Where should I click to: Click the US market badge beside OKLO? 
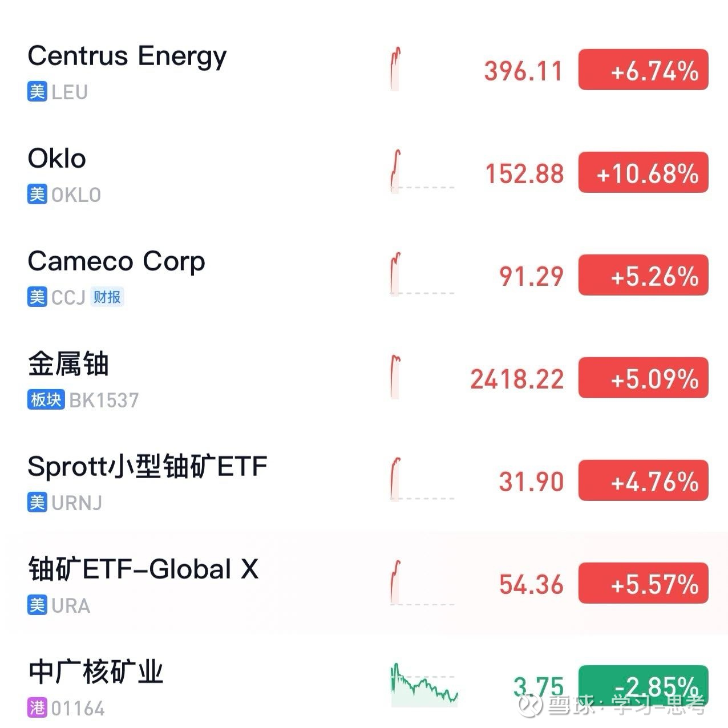click(37, 195)
